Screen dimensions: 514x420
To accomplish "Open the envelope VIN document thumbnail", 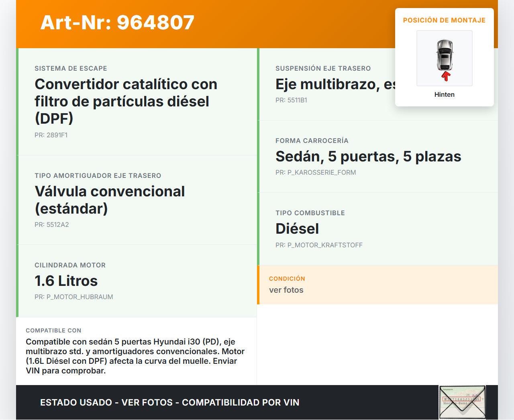I will tap(462, 402).
